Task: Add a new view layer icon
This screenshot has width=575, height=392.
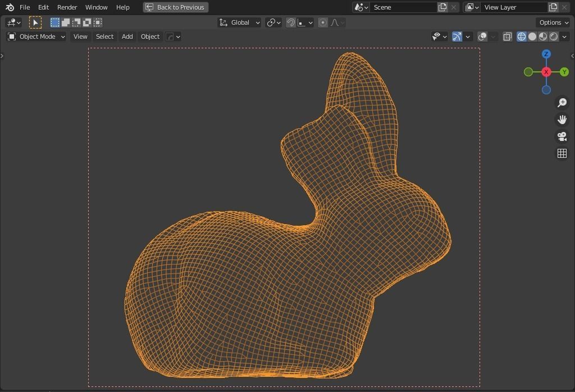Action: (x=553, y=7)
